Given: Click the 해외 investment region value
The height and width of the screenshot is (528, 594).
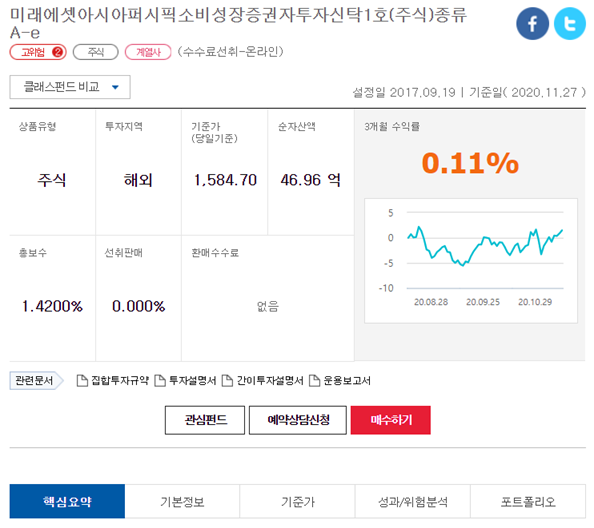Looking at the screenshot, I should (138, 180).
